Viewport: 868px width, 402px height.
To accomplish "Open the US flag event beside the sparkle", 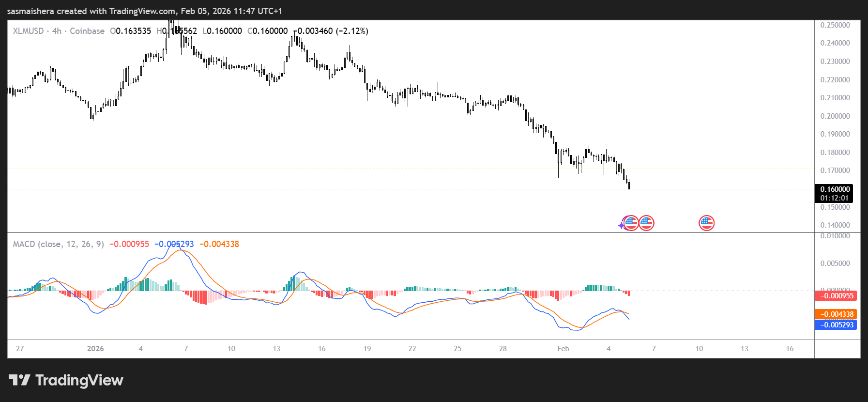I will pyautogui.click(x=631, y=223).
